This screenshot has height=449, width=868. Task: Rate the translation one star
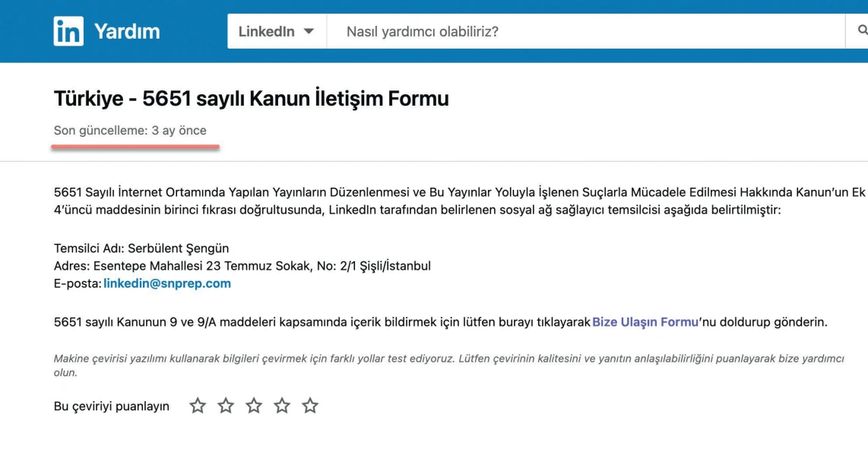click(198, 406)
